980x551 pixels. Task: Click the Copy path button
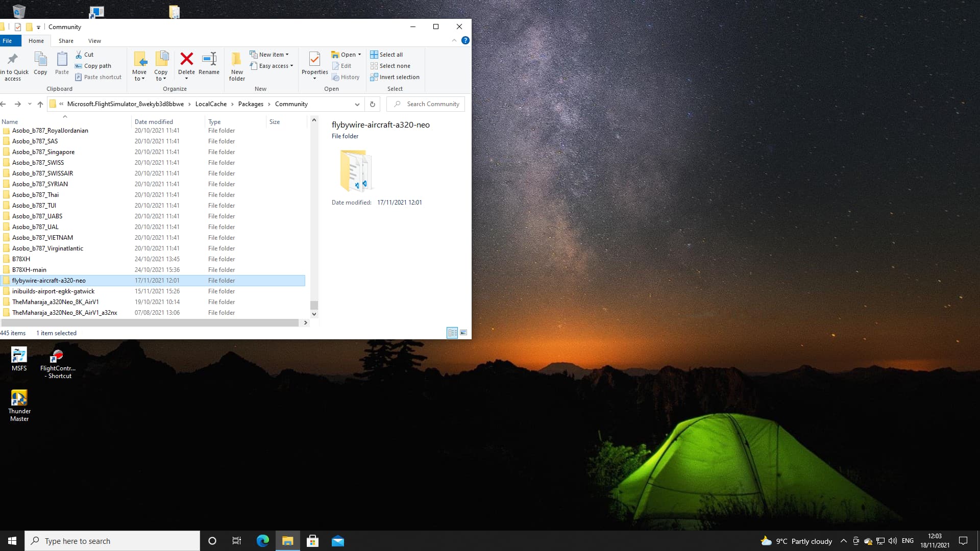click(x=93, y=66)
